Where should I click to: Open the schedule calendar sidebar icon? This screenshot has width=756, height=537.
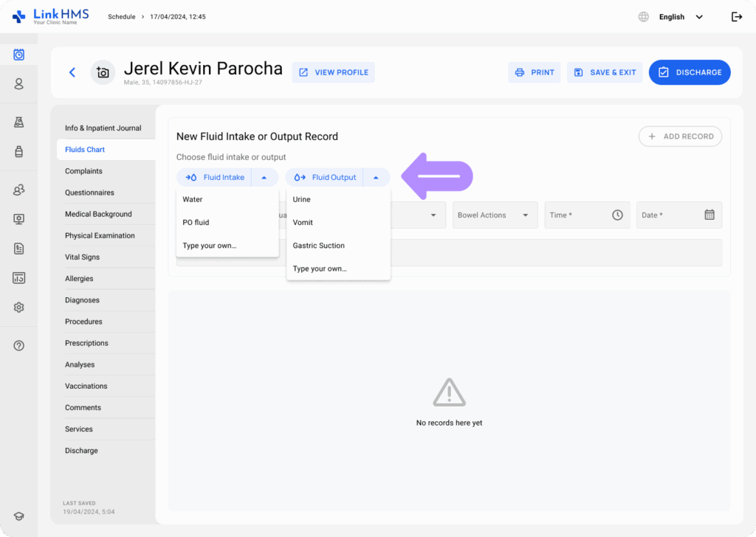19,55
